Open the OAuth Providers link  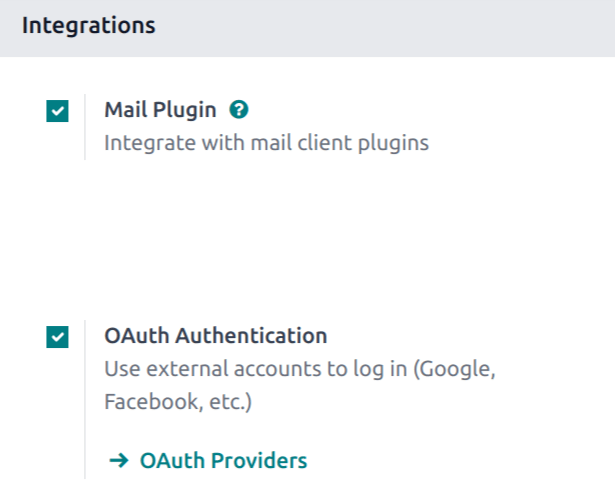click(x=223, y=460)
